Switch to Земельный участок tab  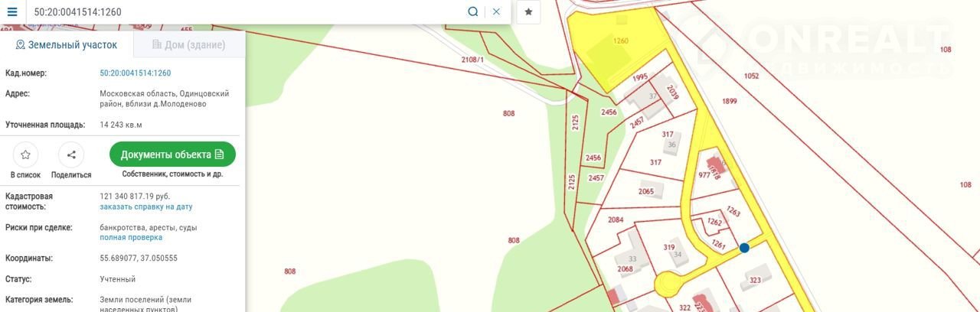tap(67, 45)
